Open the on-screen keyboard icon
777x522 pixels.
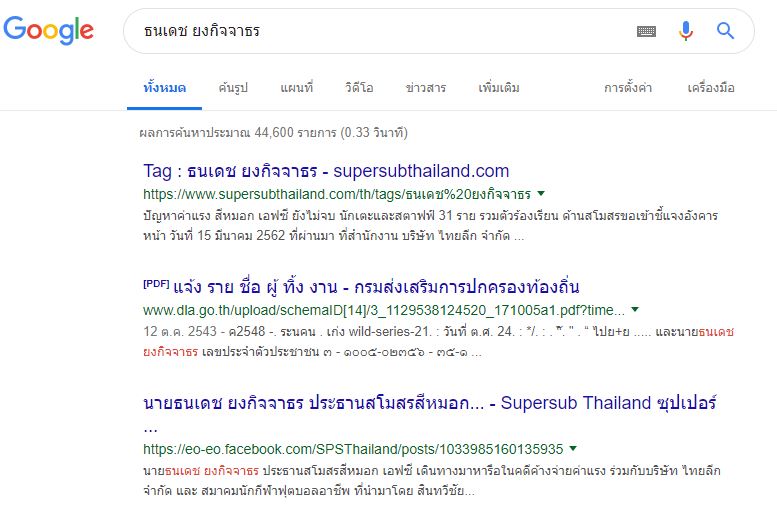tap(646, 32)
